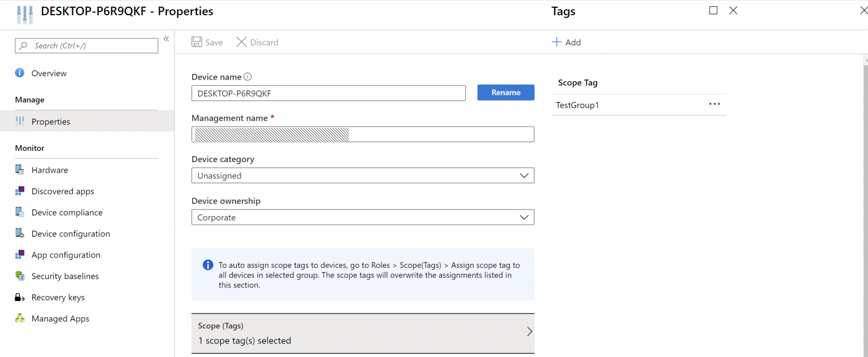Screen dimensions: 868x357
Task: Select the Discovered apps icon
Action: (20, 191)
